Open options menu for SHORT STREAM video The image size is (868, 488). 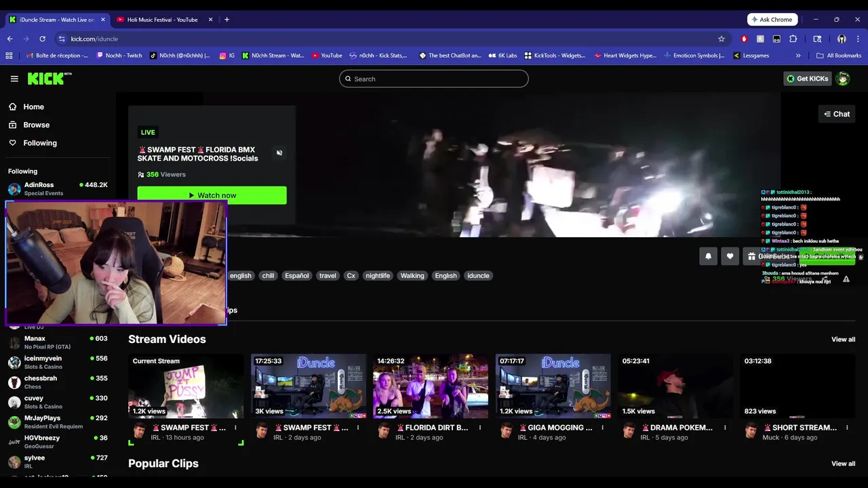(847, 428)
